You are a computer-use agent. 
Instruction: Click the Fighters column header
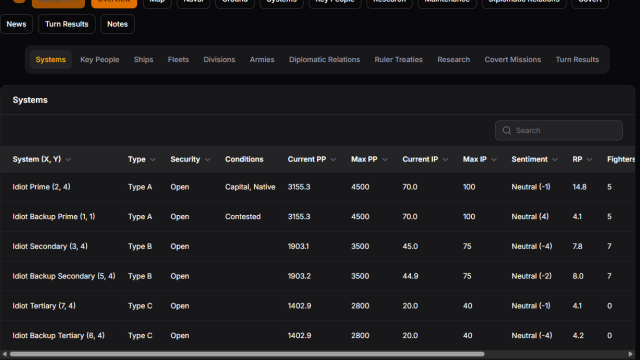(x=621, y=160)
